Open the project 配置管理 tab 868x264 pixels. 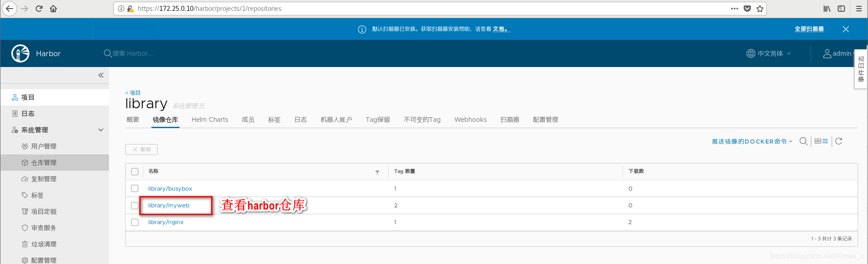(x=546, y=120)
